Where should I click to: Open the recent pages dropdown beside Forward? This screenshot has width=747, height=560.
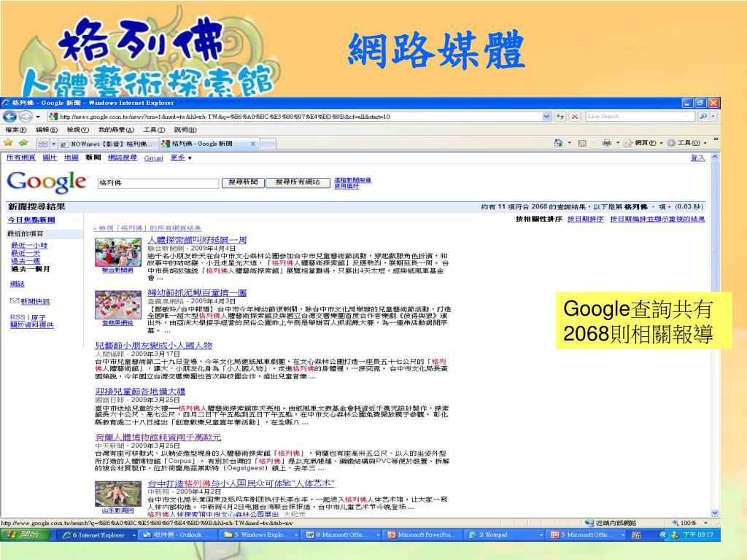click(x=38, y=117)
